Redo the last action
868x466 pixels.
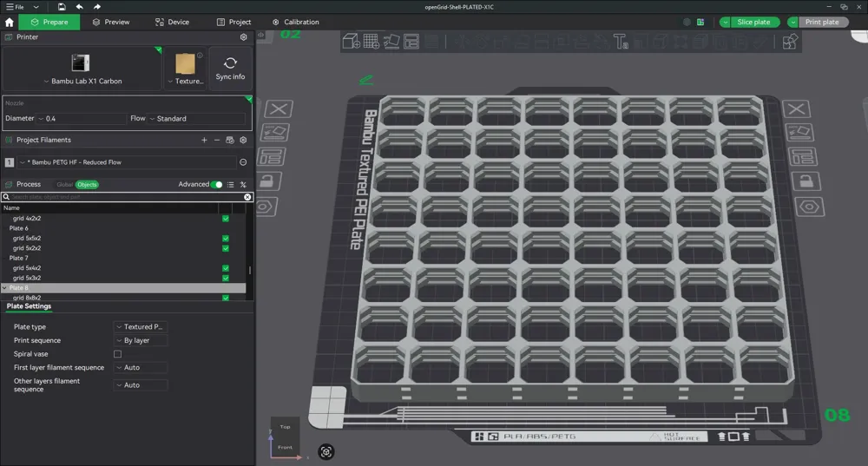97,7
